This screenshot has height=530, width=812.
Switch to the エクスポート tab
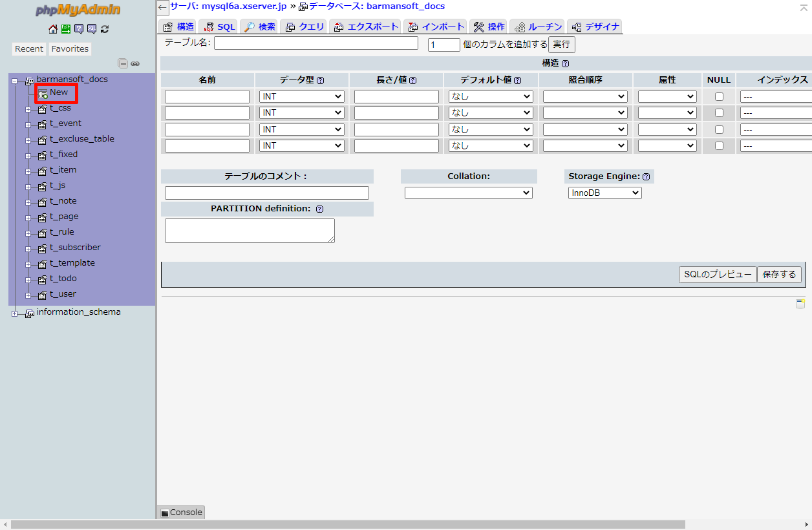pos(366,26)
